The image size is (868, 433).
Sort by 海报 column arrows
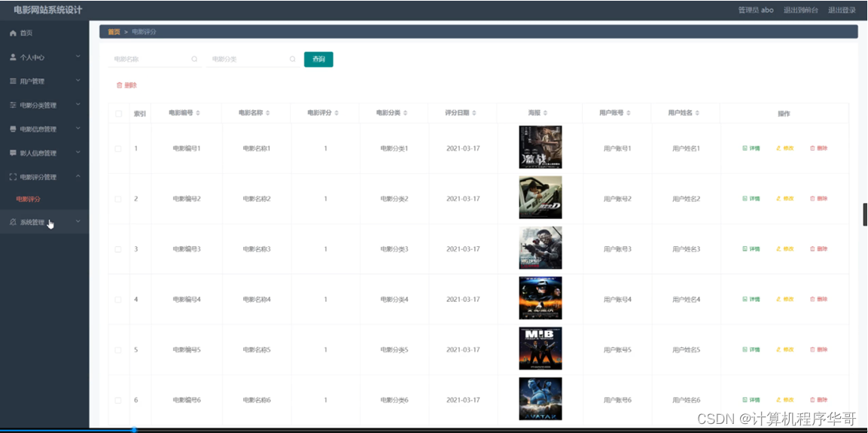coord(545,113)
